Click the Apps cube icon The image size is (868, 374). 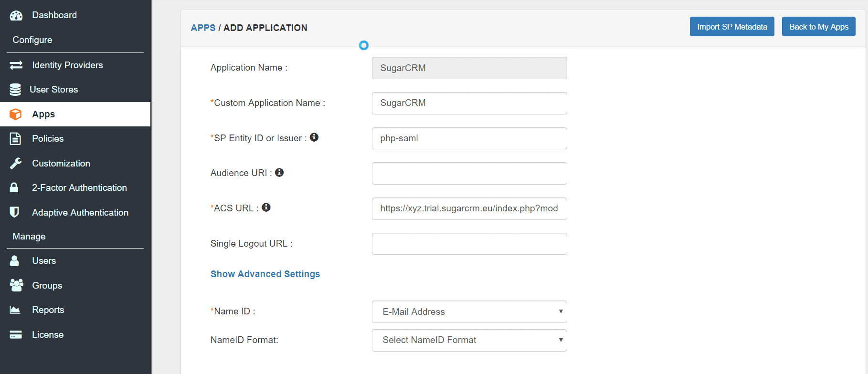point(16,114)
